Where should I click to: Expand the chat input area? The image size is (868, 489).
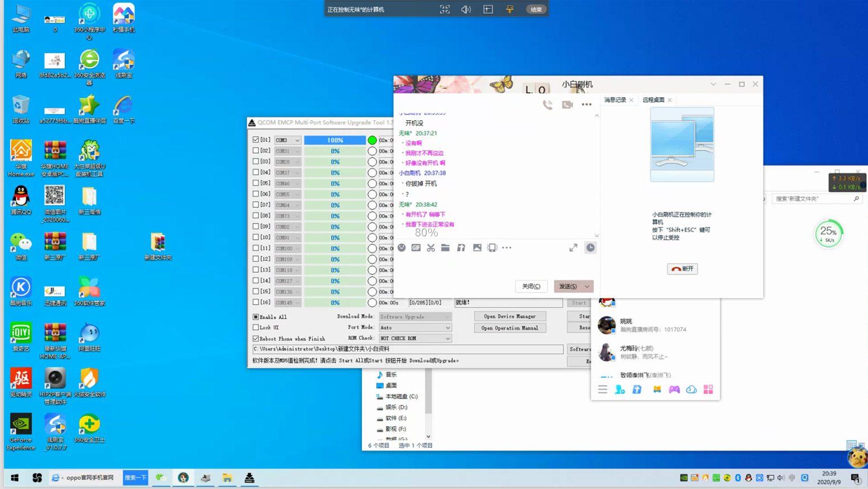(573, 248)
